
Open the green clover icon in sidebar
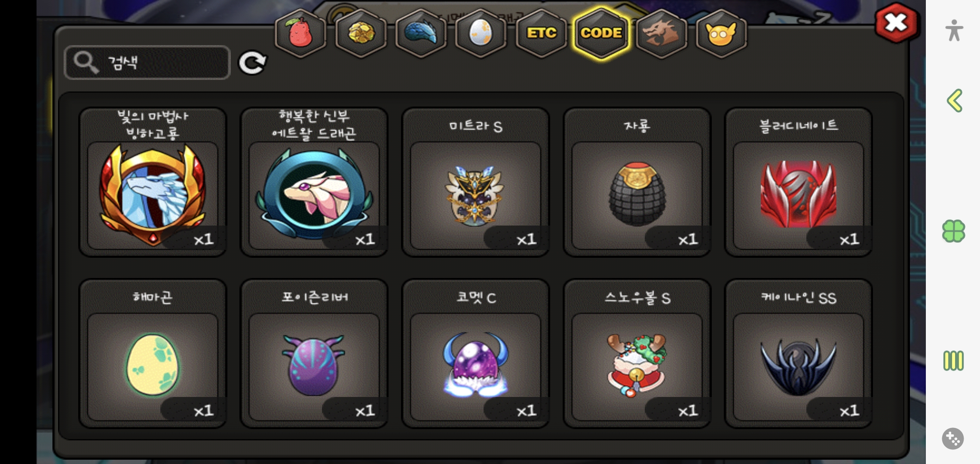(x=953, y=231)
